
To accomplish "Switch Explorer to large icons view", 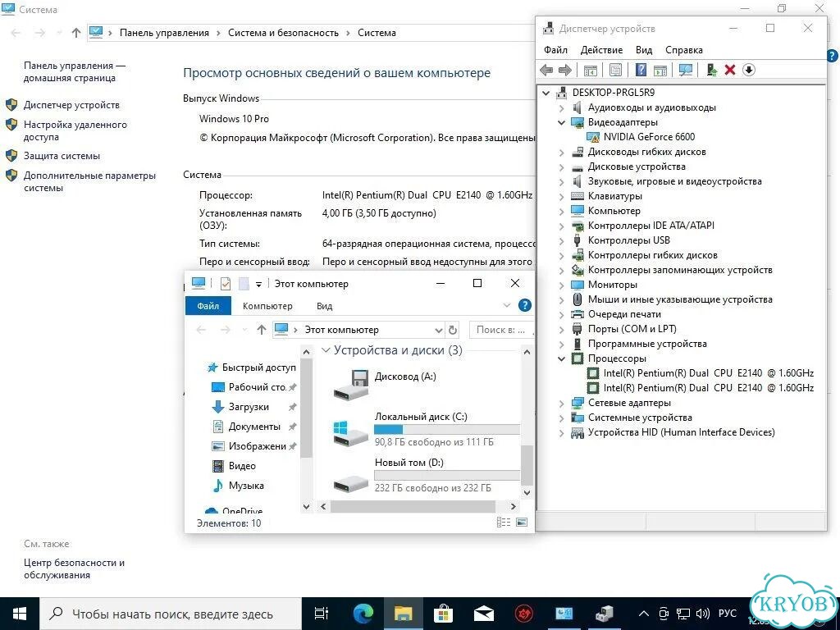I will [521, 523].
